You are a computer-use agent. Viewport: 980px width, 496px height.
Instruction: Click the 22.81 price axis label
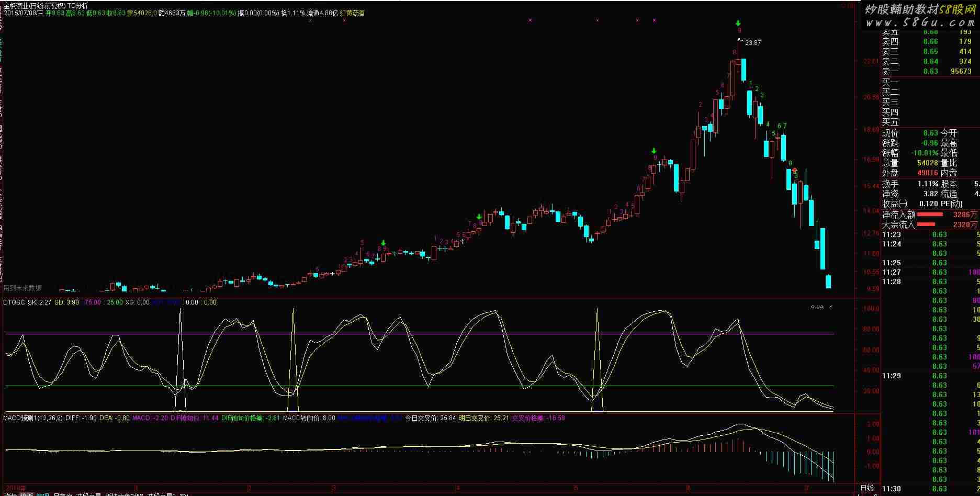click(x=871, y=61)
